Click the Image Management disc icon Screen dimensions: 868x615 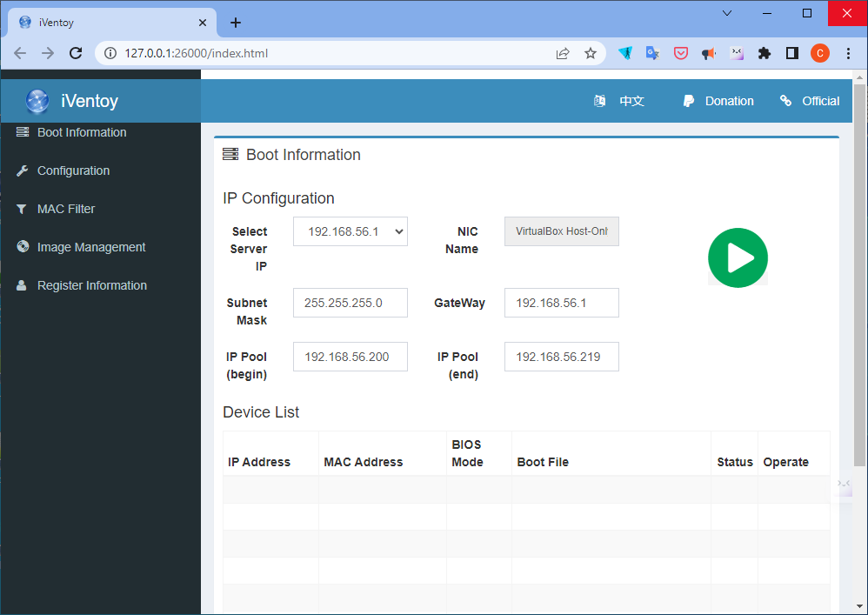(23, 246)
